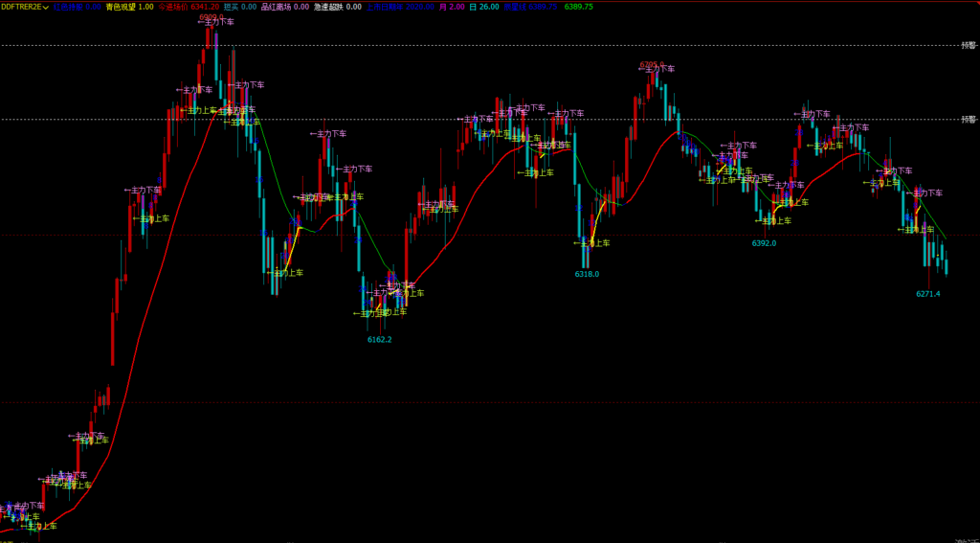This screenshot has height=543, width=980.
Task: Click the 6162.2 low price label
Action: coord(379,339)
